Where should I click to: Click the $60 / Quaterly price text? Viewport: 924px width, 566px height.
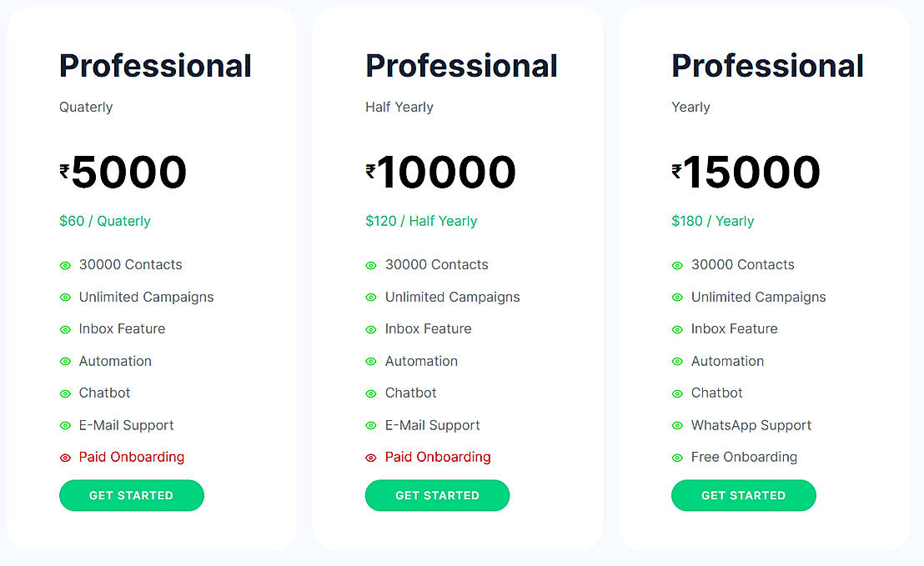click(x=105, y=221)
